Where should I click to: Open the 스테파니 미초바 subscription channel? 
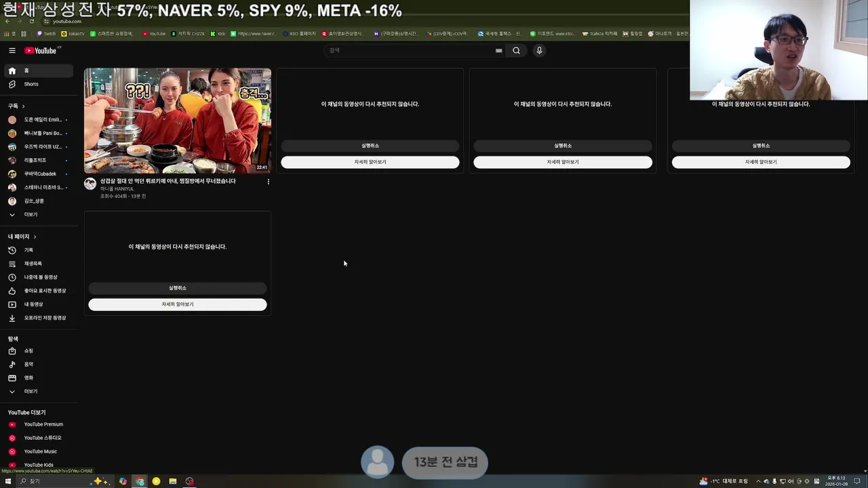pyautogui.click(x=38, y=187)
